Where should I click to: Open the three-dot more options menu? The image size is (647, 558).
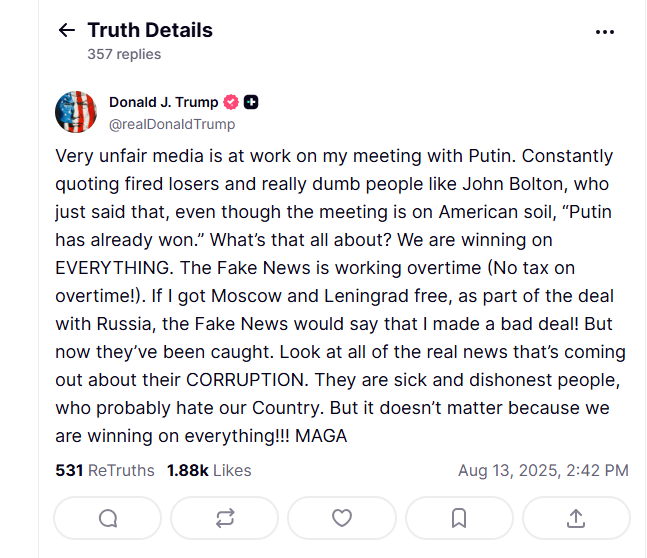[604, 32]
